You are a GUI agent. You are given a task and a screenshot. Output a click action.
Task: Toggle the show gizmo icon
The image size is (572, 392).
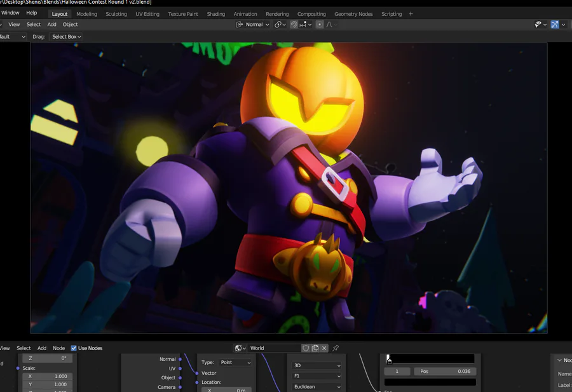pyautogui.click(x=555, y=24)
